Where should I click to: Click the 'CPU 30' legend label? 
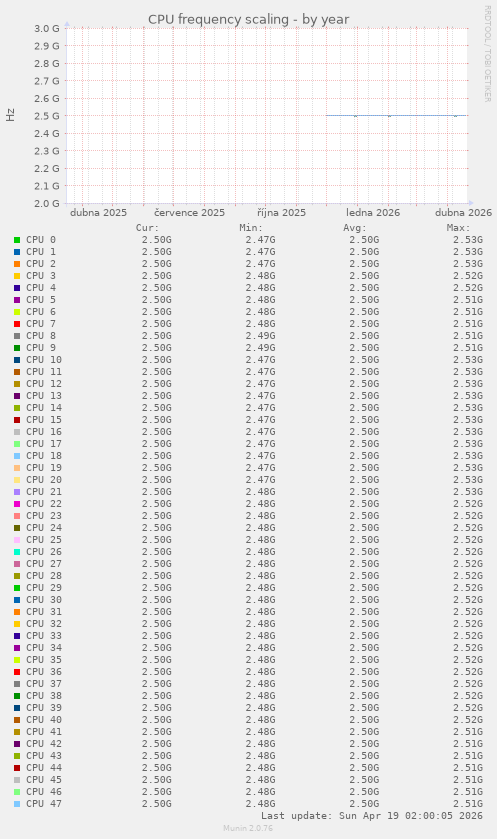pos(44,599)
